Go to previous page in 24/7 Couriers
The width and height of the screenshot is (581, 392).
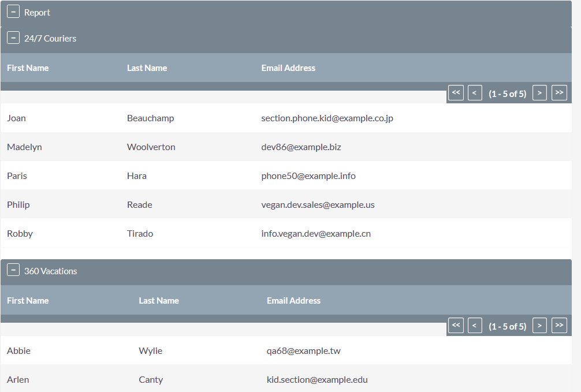click(x=475, y=93)
